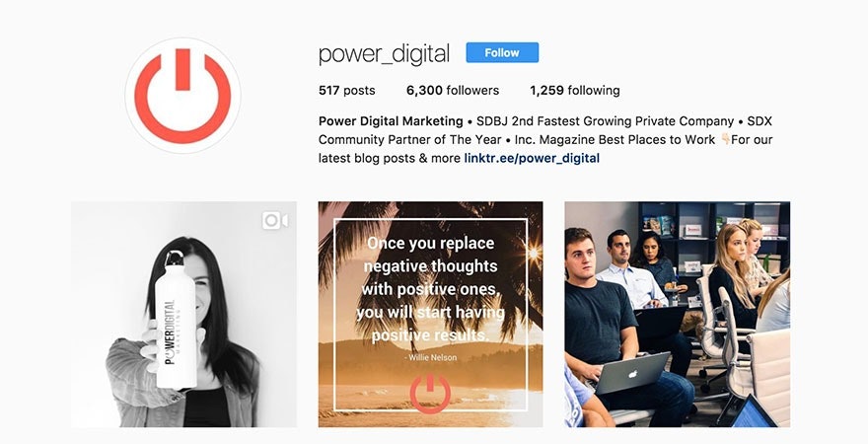Open the woman holding water bottle video post
The height and width of the screenshot is (444, 868).
click(x=183, y=314)
